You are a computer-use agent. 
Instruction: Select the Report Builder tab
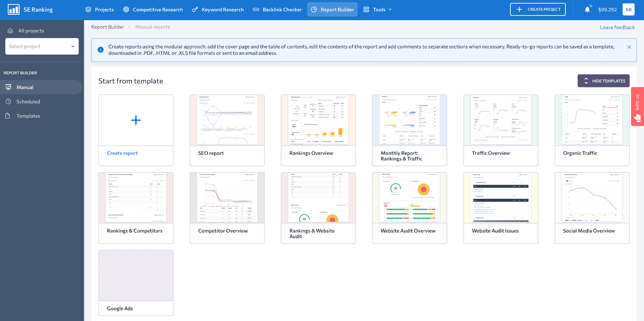[x=332, y=10]
